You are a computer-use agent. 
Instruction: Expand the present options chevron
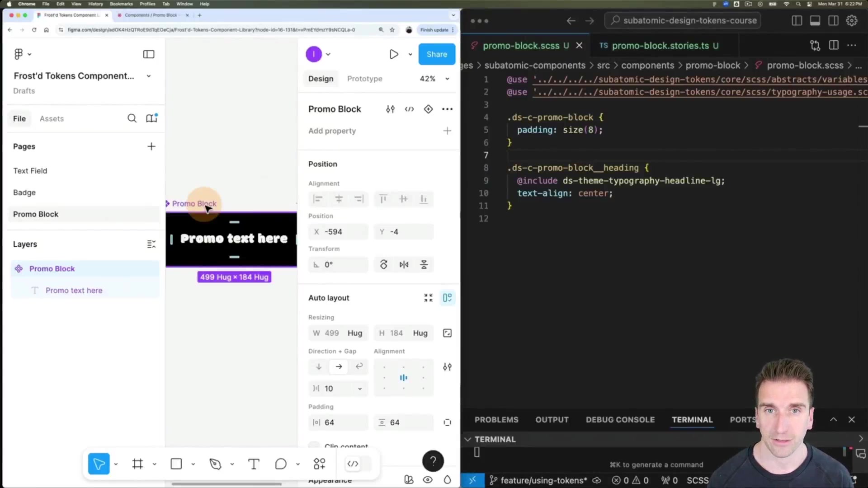[x=410, y=54]
